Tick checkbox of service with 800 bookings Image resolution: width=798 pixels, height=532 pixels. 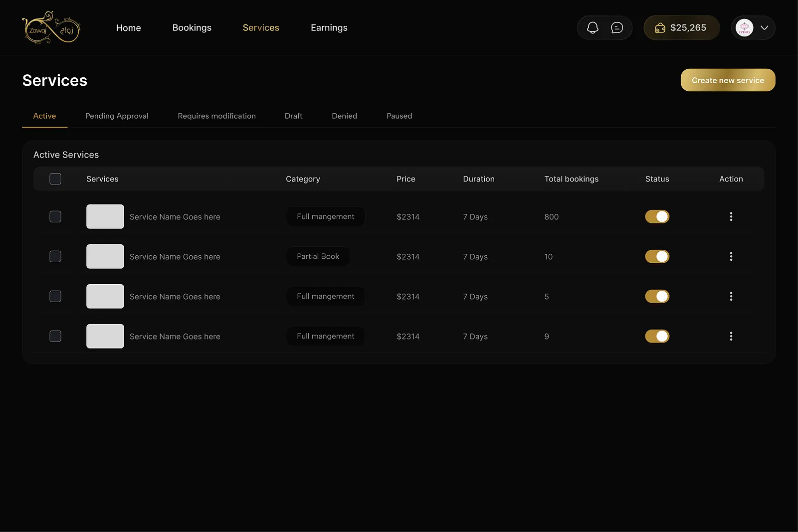pos(55,216)
